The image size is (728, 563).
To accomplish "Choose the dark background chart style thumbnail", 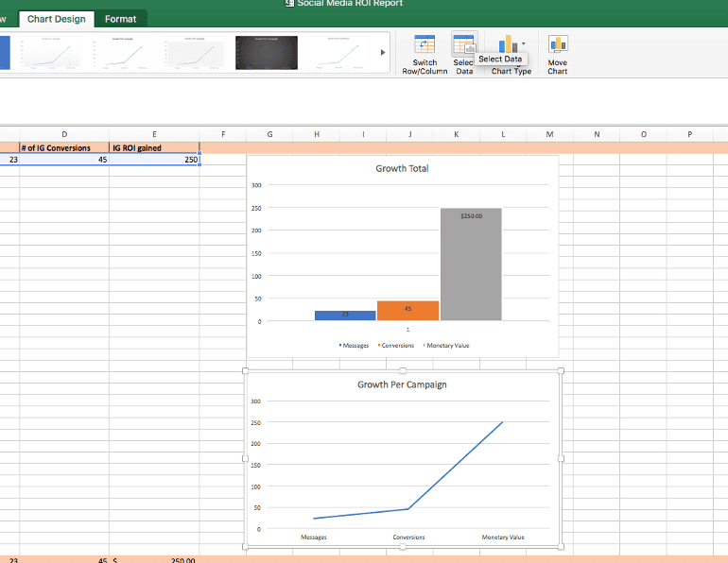I will point(267,53).
